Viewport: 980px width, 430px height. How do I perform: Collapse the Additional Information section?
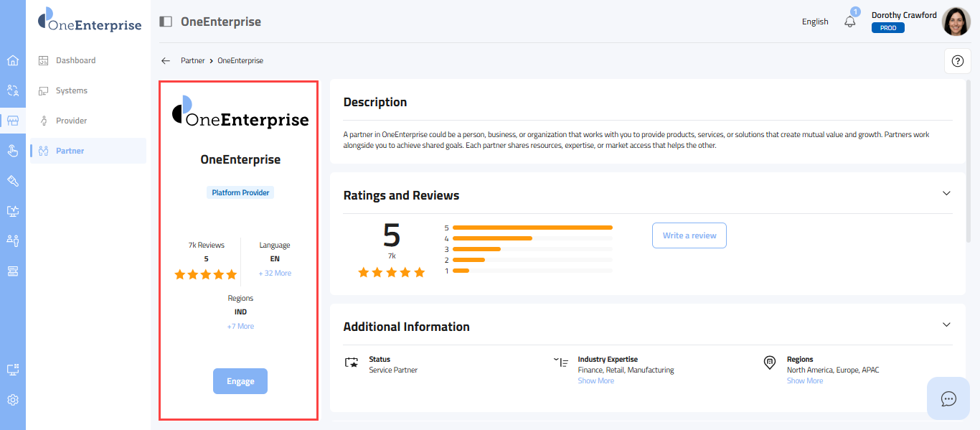pyautogui.click(x=946, y=324)
